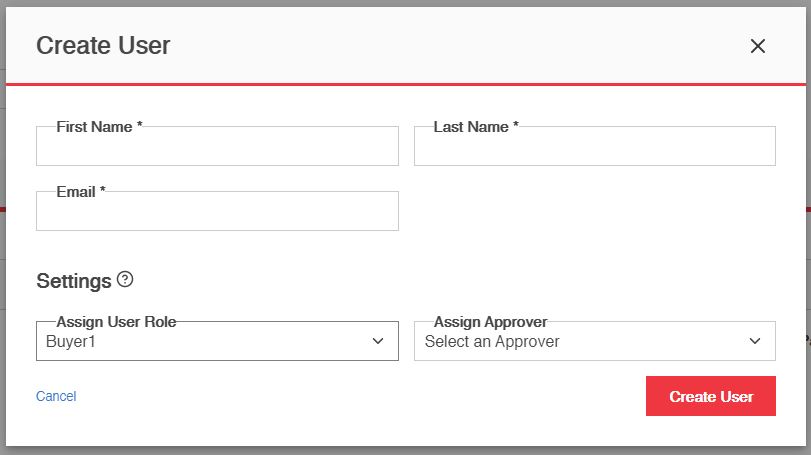
Task: Close the Create User dialog
Action: 757,46
